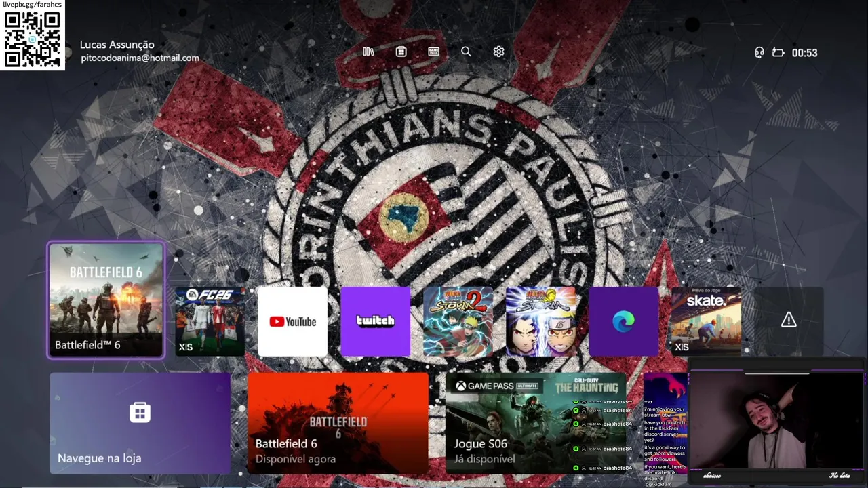Image resolution: width=868 pixels, height=488 pixels.
Task: Open the Game Pass icon in top bar
Action: click(x=434, y=52)
